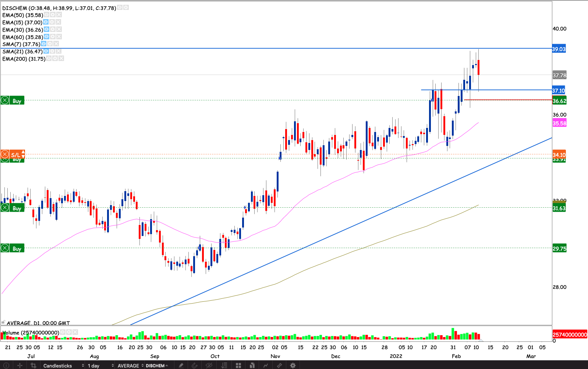Open settings gear for the Volume indicator
Screen dimensions: 588x369
pyautogui.click(x=69, y=332)
